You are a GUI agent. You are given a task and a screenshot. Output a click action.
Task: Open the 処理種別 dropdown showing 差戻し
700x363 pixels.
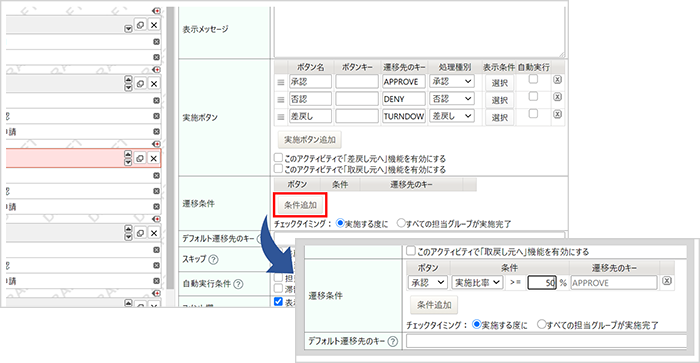(452, 116)
